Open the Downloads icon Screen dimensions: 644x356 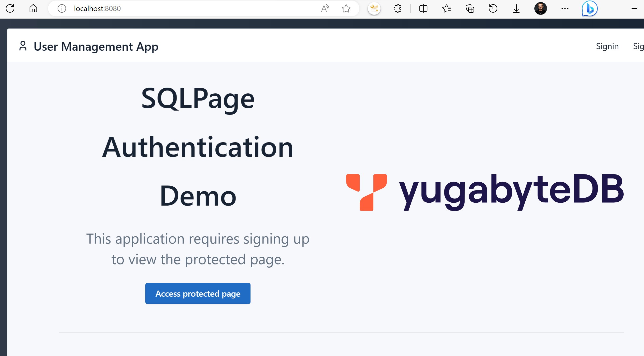pos(516,8)
